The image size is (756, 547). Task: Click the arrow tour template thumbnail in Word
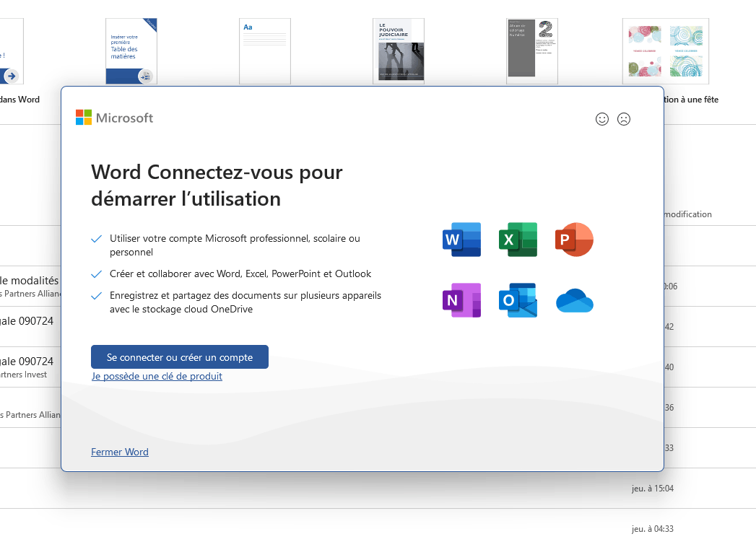[12, 51]
